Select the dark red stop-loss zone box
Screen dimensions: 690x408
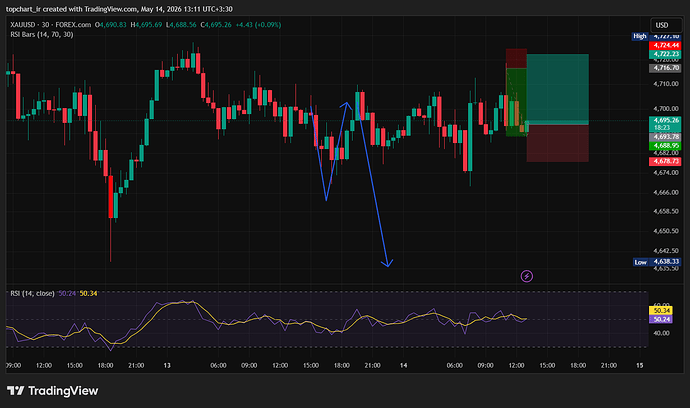(x=558, y=143)
